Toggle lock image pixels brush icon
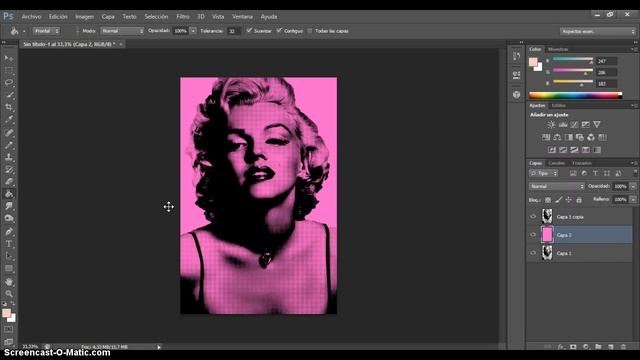 pos(558,200)
